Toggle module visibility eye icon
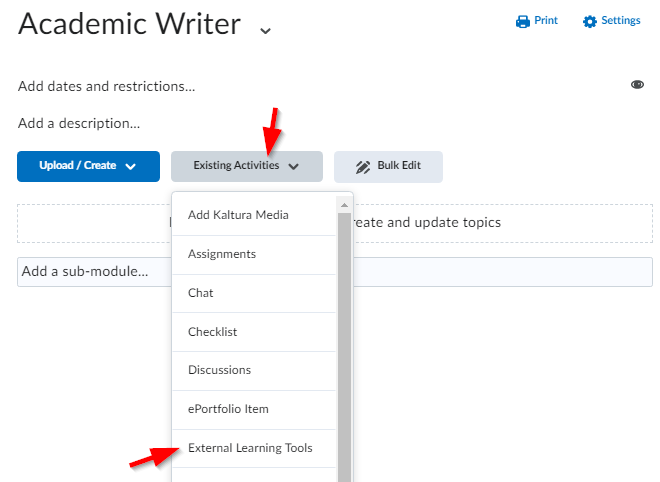The width and height of the screenshot is (660, 482). pos(637,85)
